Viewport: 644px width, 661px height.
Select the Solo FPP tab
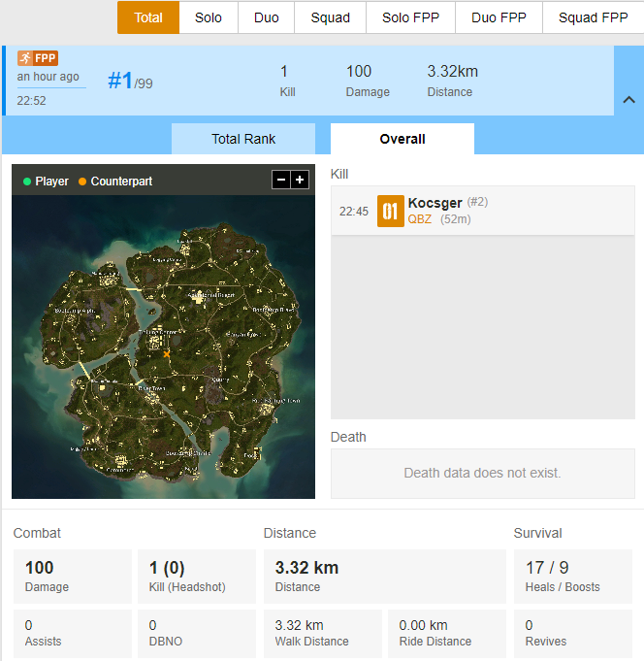(x=410, y=17)
